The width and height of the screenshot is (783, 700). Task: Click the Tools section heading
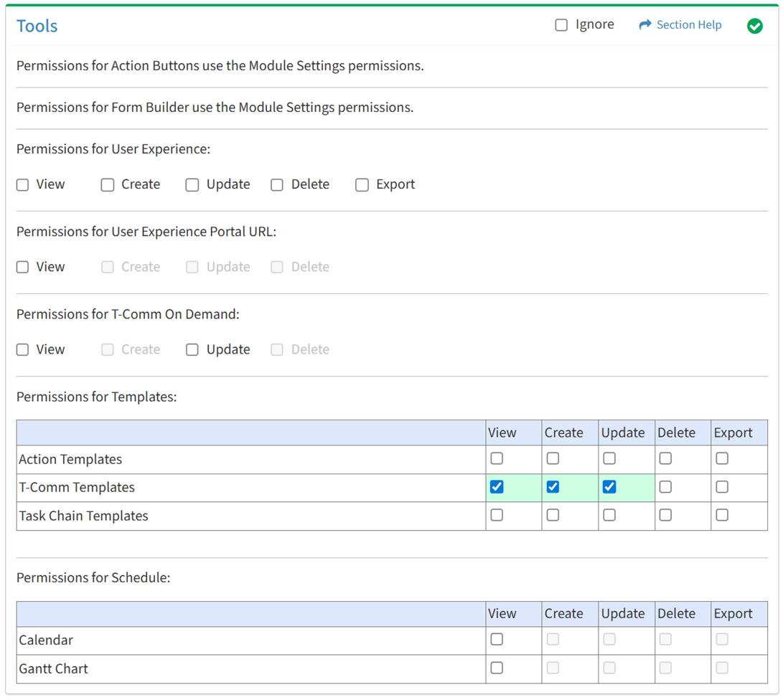[x=37, y=27]
